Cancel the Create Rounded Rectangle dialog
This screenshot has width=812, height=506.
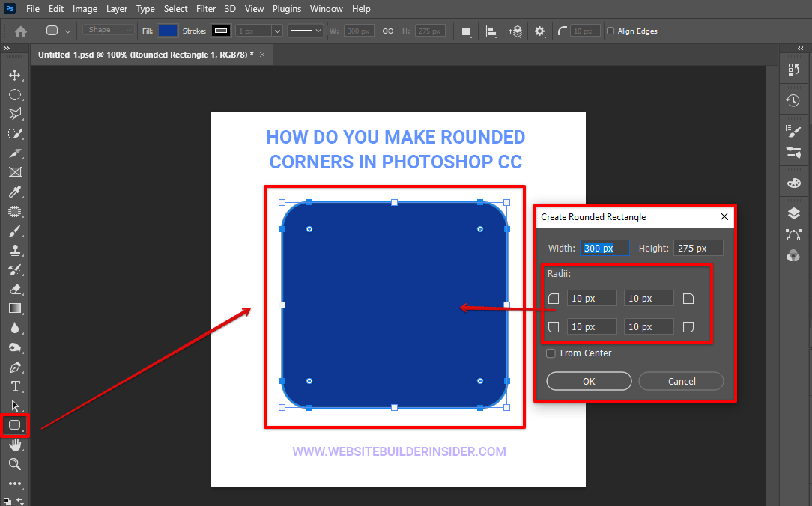pyautogui.click(x=681, y=381)
